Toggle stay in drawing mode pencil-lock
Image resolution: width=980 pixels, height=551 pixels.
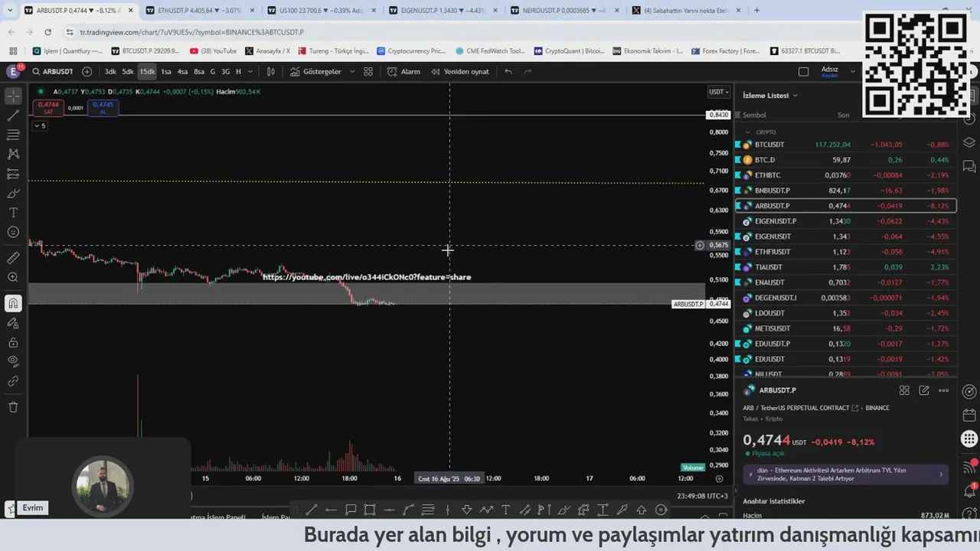pyautogui.click(x=13, y=323)
